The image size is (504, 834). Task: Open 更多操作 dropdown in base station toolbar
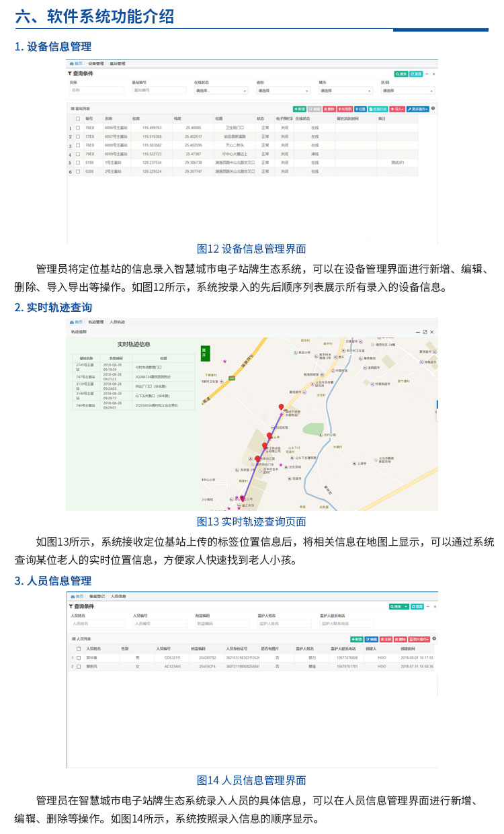point(417,108)
